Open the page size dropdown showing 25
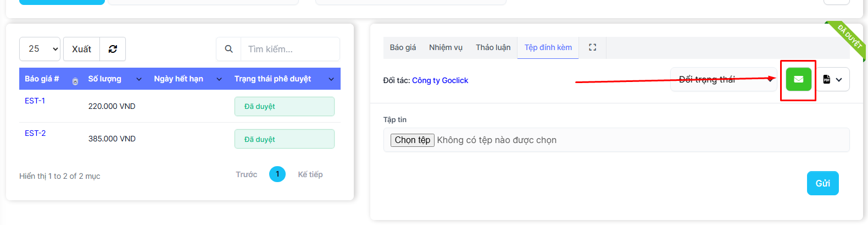Image resolution: width=868 pixels, height=225 pixels. tap(40, 49)
